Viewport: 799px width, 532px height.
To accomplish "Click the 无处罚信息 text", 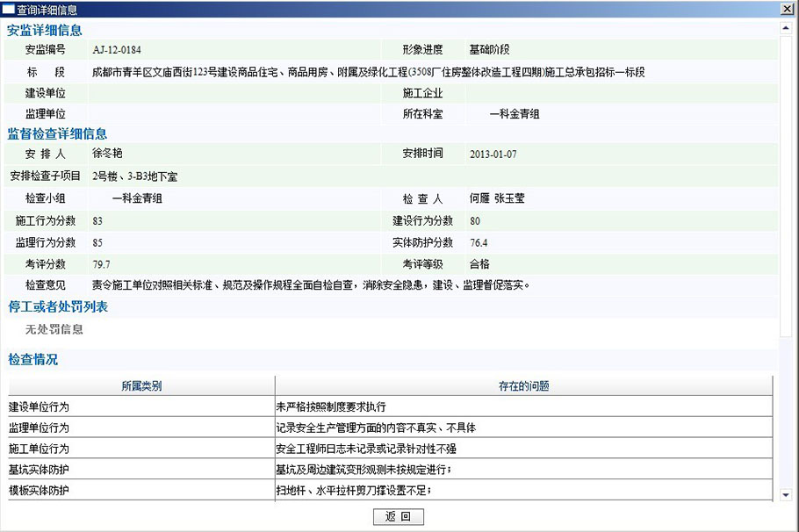I will coord(54,329).
